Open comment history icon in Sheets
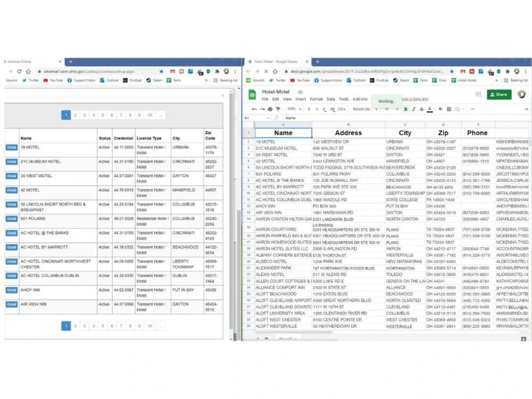The image size is (532, 399). point(478,94)
